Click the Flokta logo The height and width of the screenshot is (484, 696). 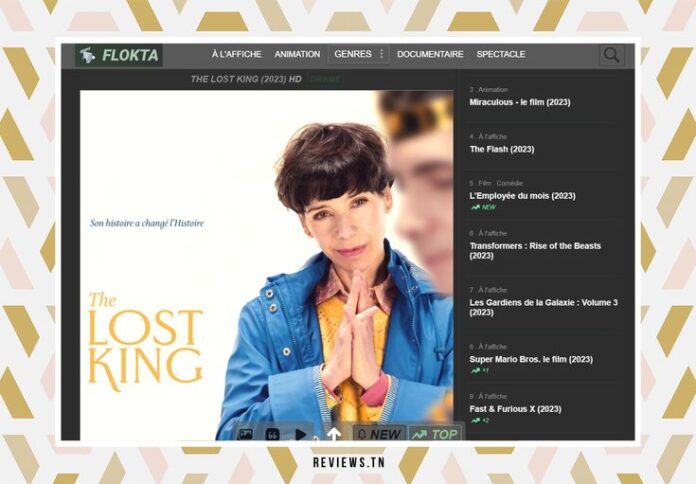[119, 55]
